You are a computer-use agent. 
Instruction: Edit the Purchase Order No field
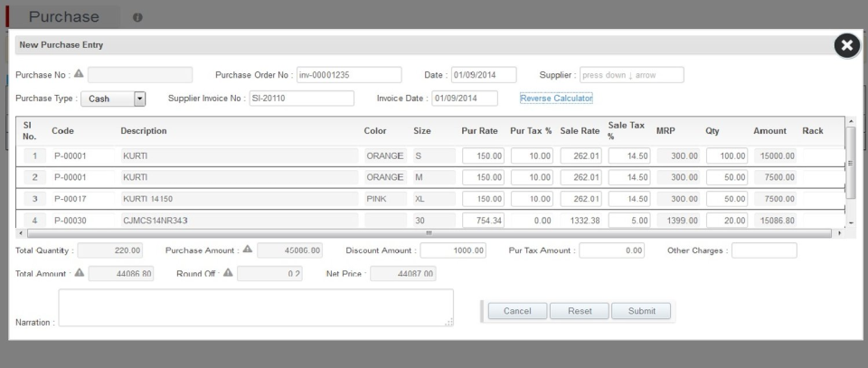[349, 75]
